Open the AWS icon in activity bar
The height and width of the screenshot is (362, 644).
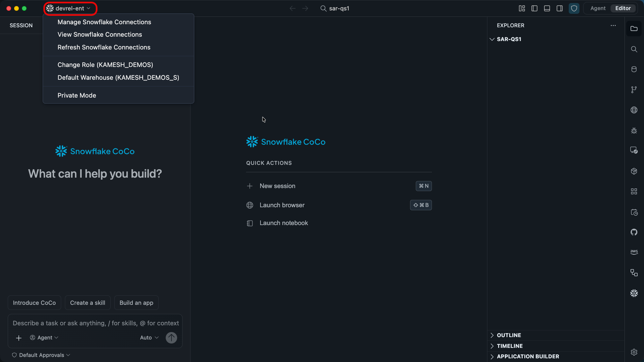click(634, 252)
